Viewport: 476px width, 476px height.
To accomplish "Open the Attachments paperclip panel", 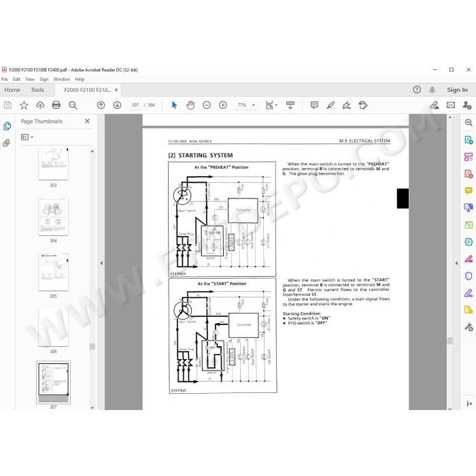I will point(7,143).
